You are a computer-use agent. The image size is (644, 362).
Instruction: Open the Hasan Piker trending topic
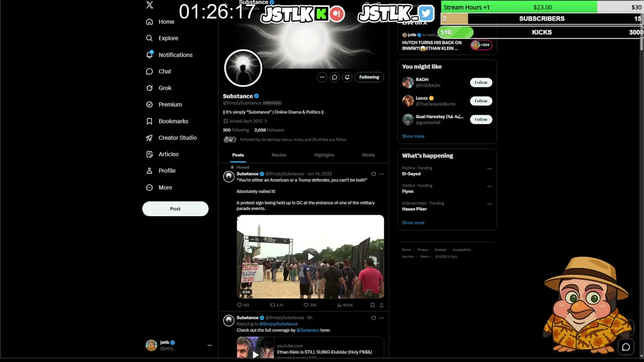pos(415,209)
